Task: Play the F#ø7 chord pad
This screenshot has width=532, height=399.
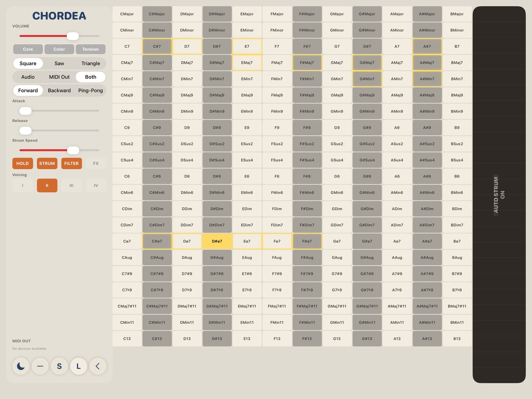Action: coord(307,241)
